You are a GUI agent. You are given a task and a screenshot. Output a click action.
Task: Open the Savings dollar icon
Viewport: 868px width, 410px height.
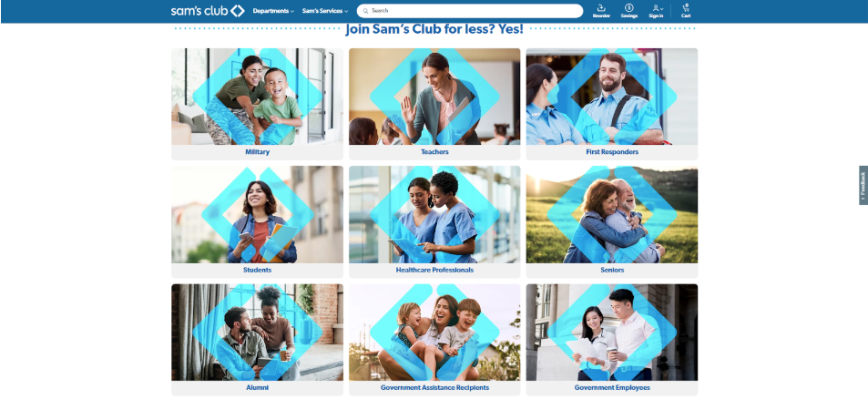point(628,11)
